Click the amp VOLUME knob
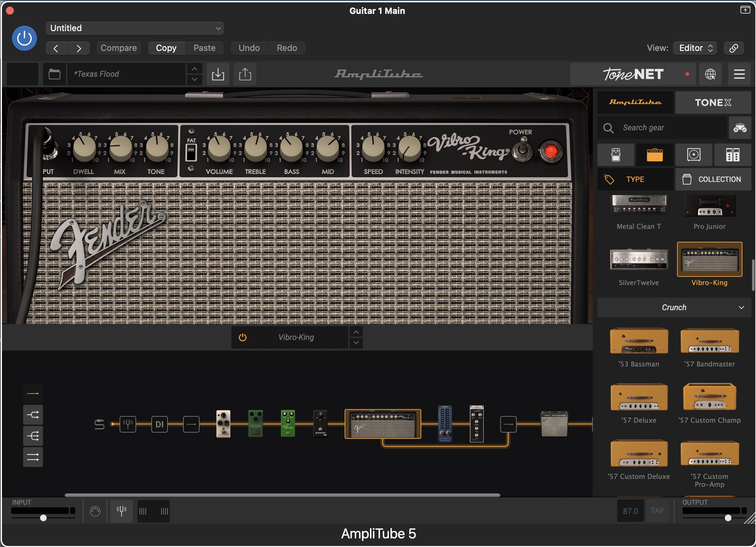The width and height of the screenshot is (756, 547). [219, 148]
